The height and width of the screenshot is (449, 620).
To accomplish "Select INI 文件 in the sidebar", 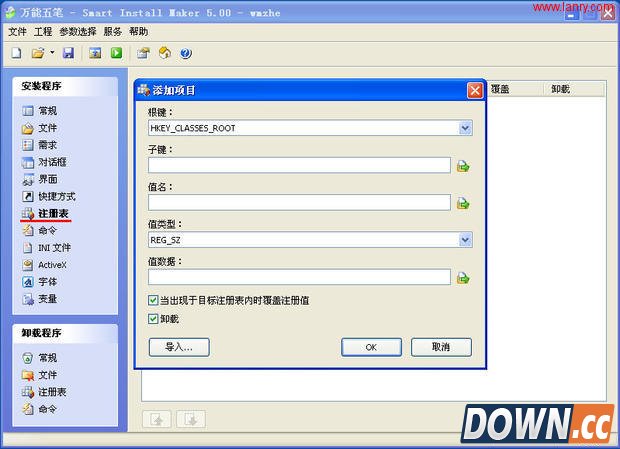I will tap(47, 248).
